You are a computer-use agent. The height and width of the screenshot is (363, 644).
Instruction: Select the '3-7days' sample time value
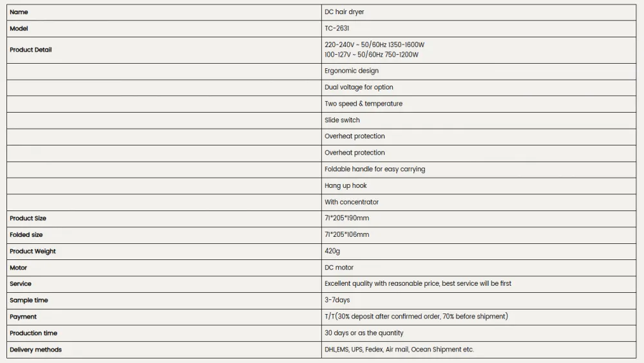[x=337, y=300]
